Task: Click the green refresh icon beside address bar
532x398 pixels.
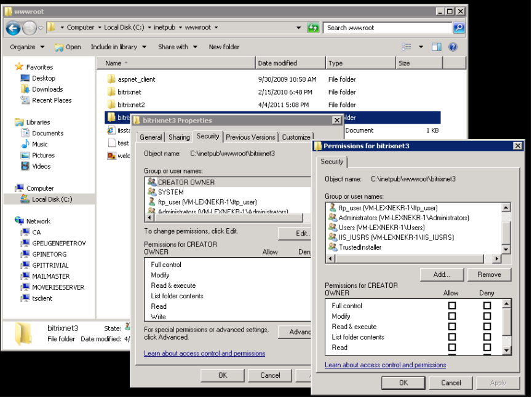Action: (313, 28)
